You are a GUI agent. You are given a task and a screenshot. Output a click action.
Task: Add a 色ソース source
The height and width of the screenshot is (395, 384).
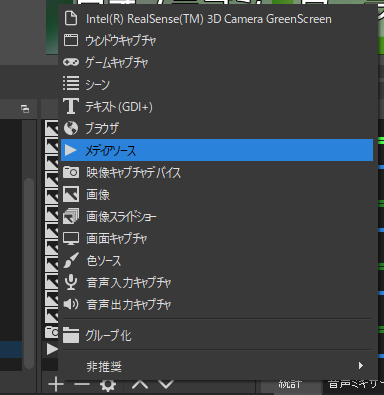coord(217,260)
